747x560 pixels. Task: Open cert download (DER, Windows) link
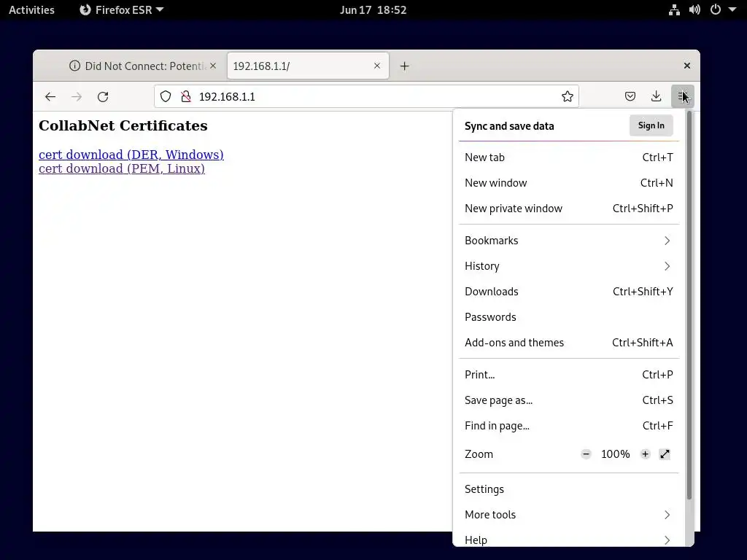[131, 155]
